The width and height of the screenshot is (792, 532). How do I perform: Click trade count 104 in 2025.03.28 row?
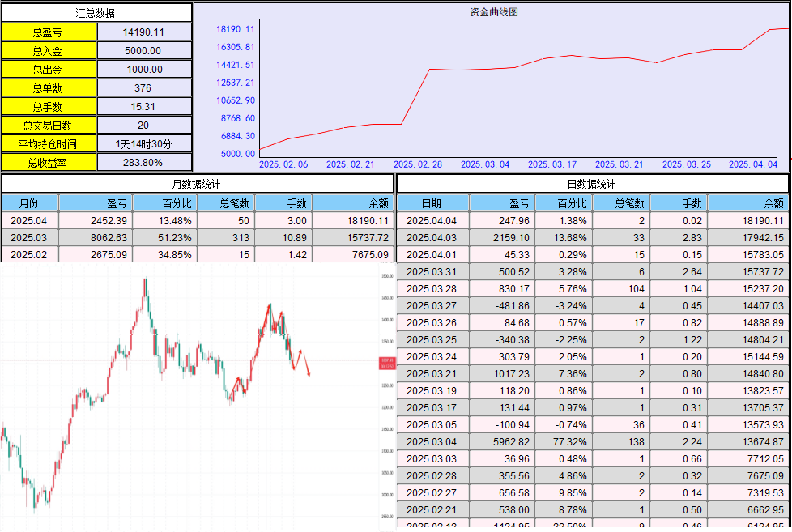pos(621,288)
